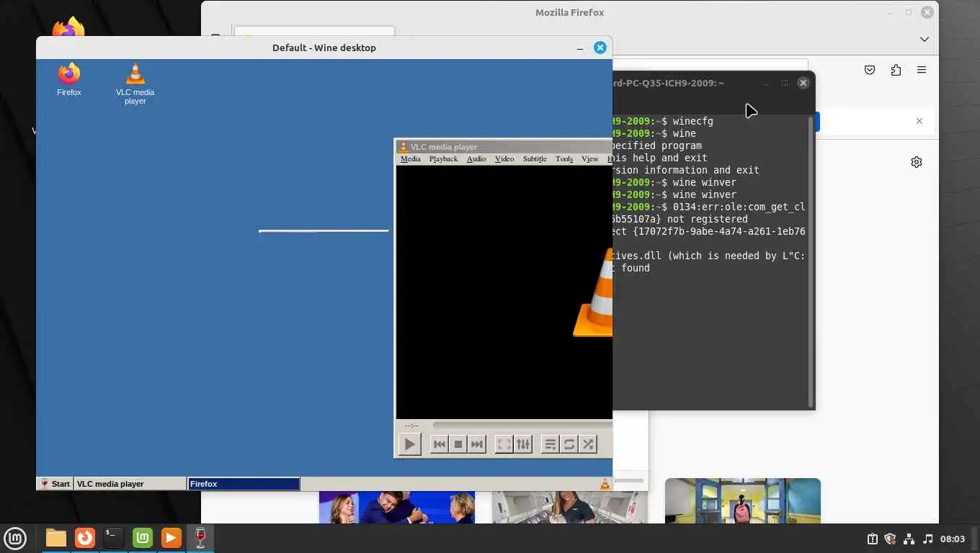The width and height of the screenshot is (980, 553).
Task: Expand Firefox list all tabs chevron
Action: click(x=925, y=39)
